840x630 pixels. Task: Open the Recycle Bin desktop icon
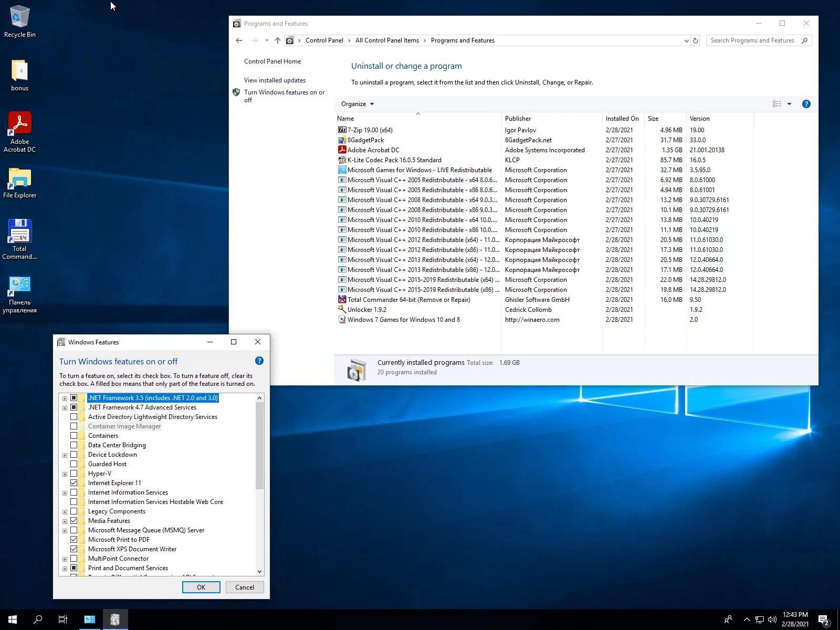20,21
